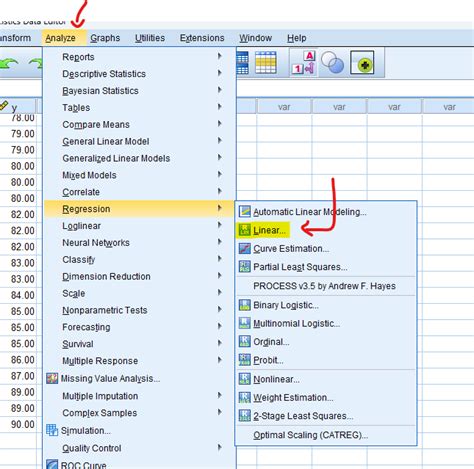Choose Neural Networks menu item
The image size is (474, 469).
pyautogui.click(x=139, y=243)
